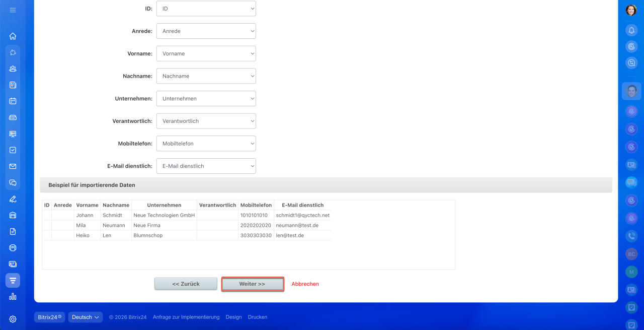Open the news feed icon in sidebar
The height and width of the screenshot is (330, 644).
coord(13,85)
